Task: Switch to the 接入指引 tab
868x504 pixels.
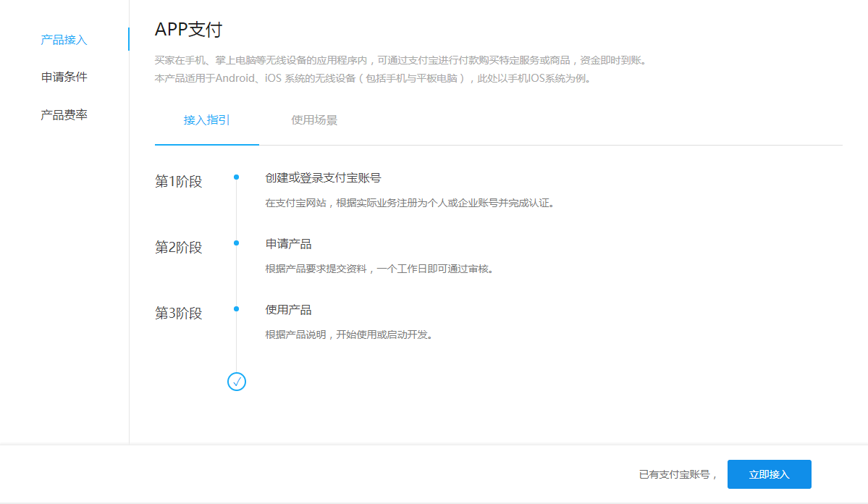Action: point(206,120)
